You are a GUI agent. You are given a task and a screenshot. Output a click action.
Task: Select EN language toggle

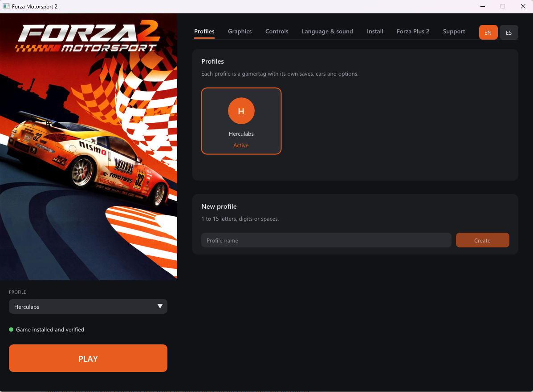488,32
